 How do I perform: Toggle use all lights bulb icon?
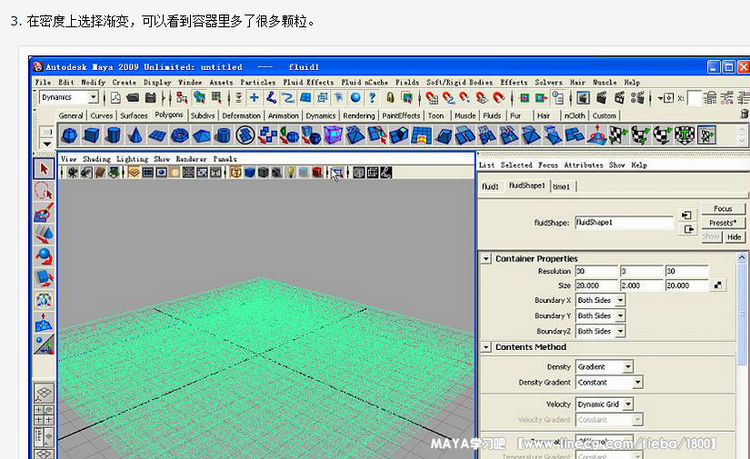(x=290, y=172)
